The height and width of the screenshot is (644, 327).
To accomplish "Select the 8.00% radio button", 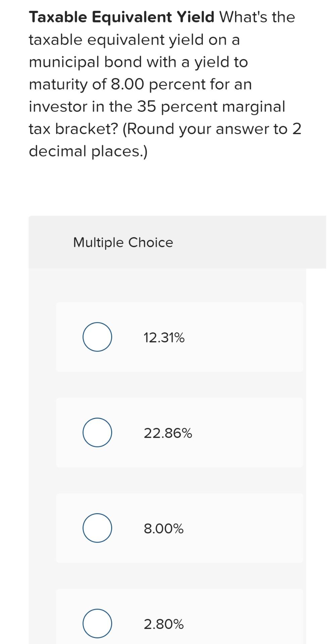I will (97, 528).
